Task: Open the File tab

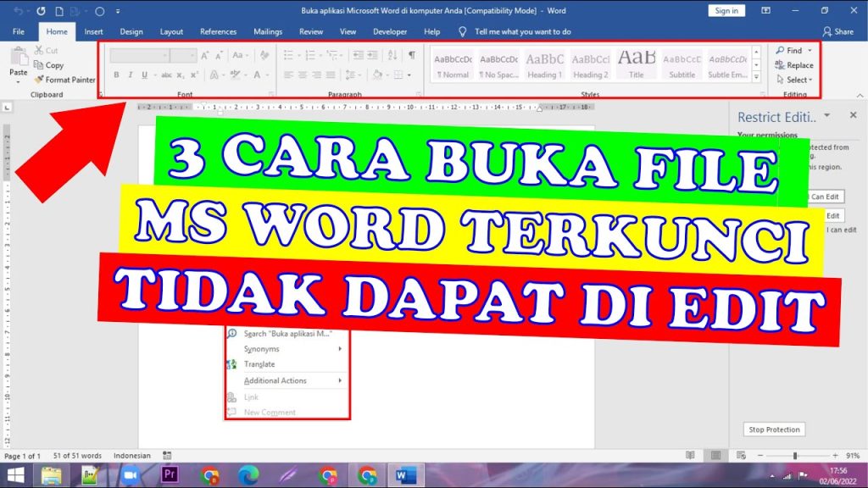Action: click(x=19, y=31)
